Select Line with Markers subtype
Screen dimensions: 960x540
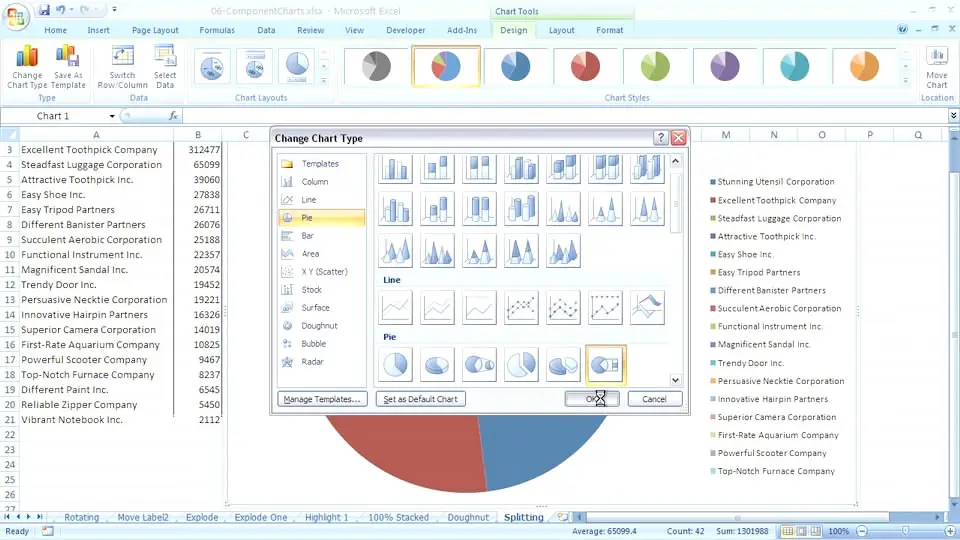coord(521,307)
